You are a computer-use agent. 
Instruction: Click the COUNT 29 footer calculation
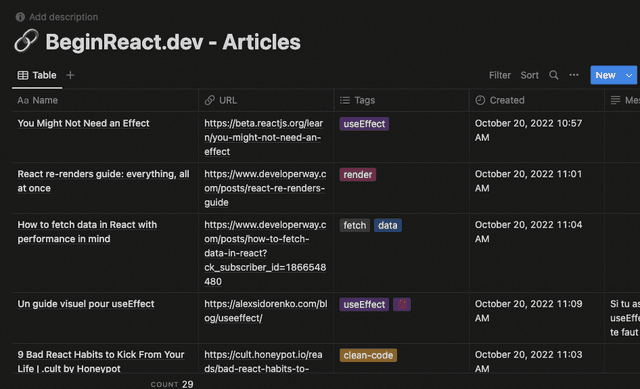[x=172, y=384]
